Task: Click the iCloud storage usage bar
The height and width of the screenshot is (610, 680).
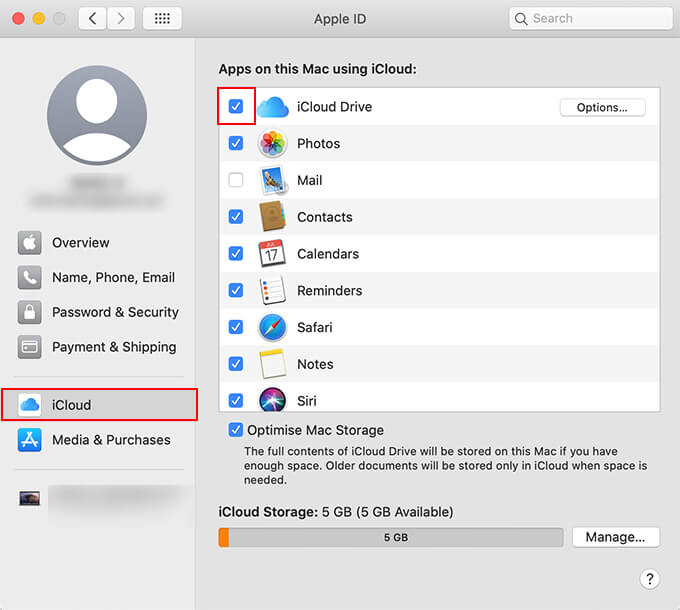Action: click(x=391, y=537)
